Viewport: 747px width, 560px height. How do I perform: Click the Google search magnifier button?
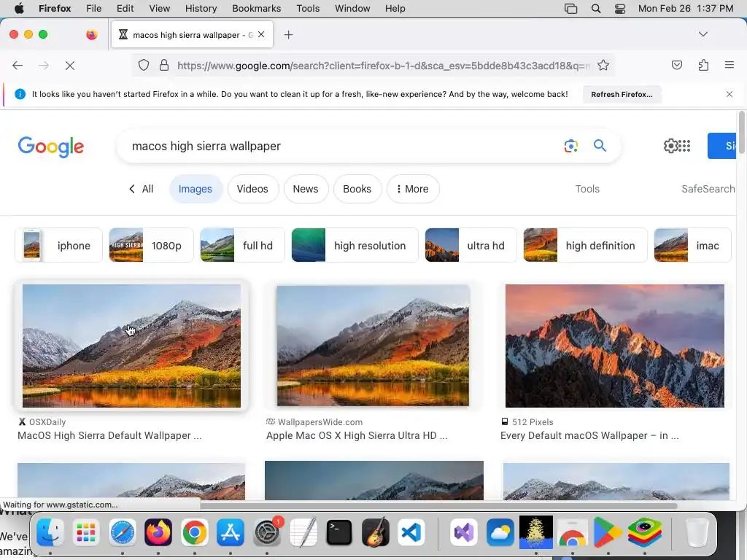(600, 146)
